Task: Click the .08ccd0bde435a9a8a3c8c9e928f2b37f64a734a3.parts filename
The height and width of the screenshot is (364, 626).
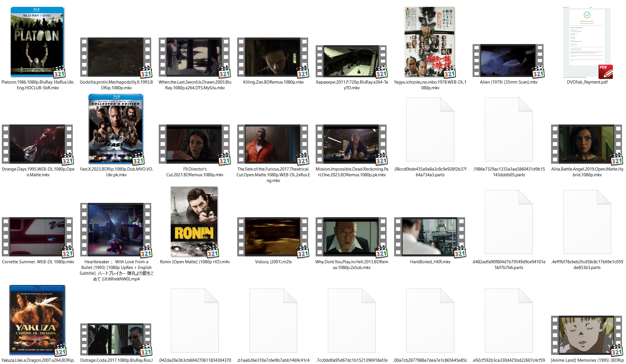Action: click(430, 172)
